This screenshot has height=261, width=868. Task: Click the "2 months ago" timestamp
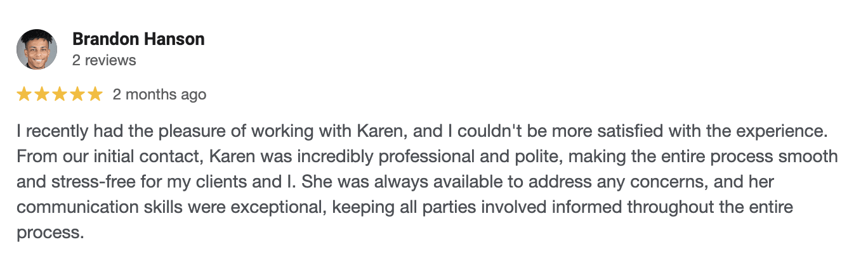[159, 95]
